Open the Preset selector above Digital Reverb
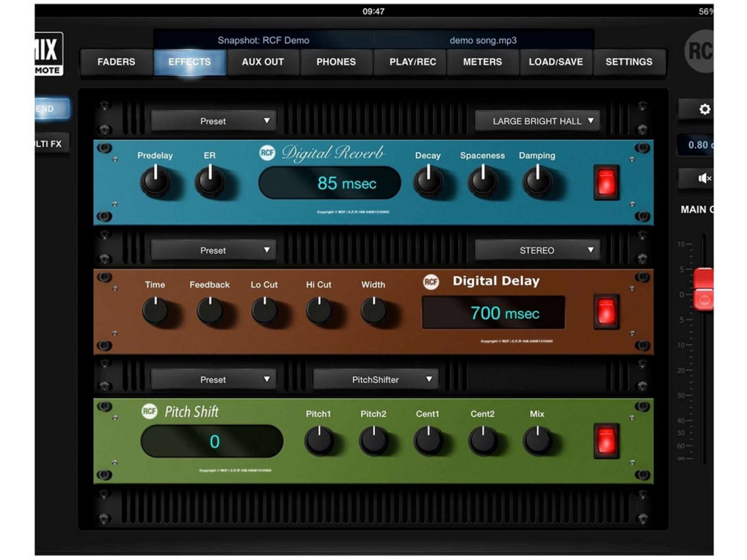 pyautogui.click(x=213, y=121)
